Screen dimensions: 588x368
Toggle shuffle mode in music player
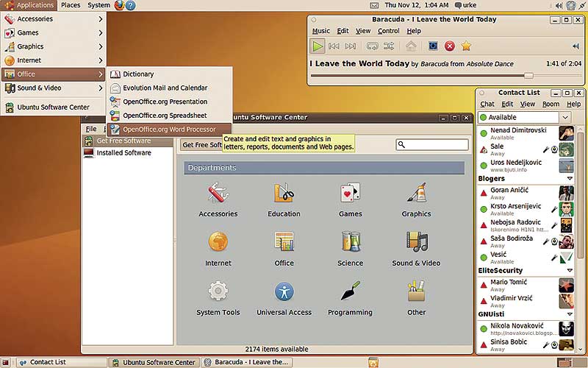click(x=389, y=46)
